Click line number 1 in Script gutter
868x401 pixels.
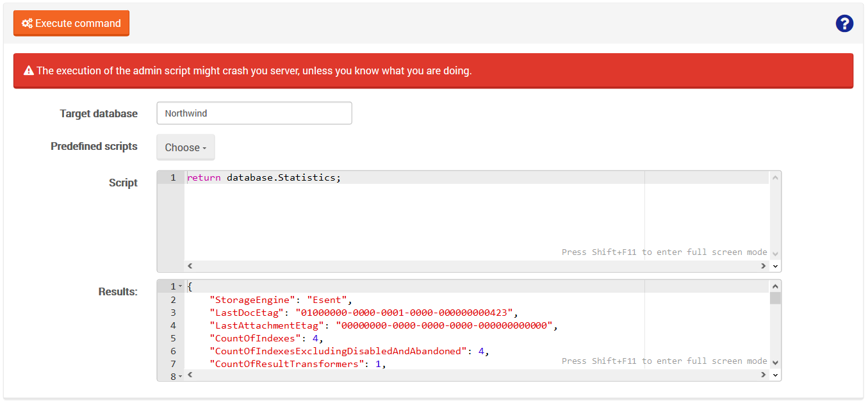tap(173, 177)
